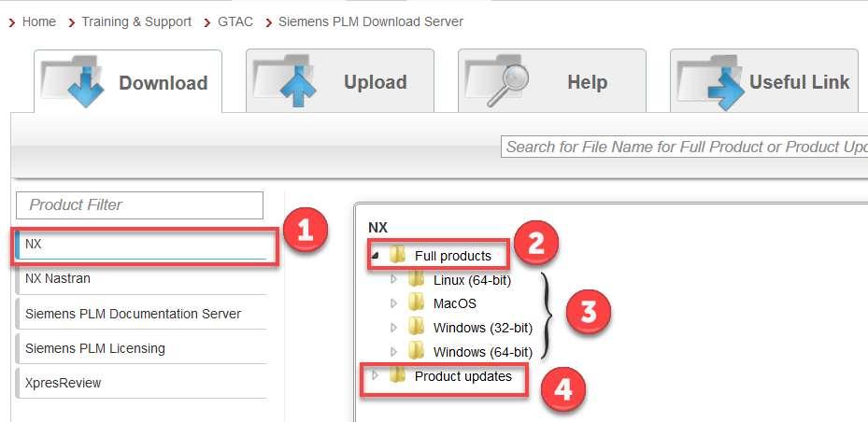
Task: Open GTAC breadcrumb link
Action: [x=235, y=22]
